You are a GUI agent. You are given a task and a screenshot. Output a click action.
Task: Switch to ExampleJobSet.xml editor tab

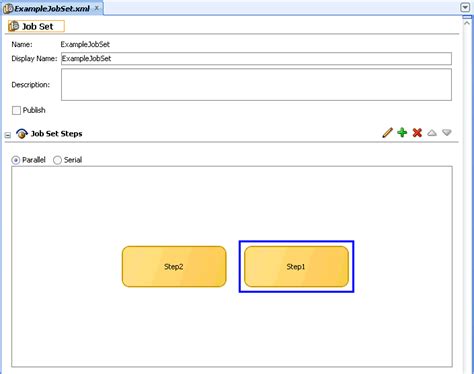pos(52,9)
